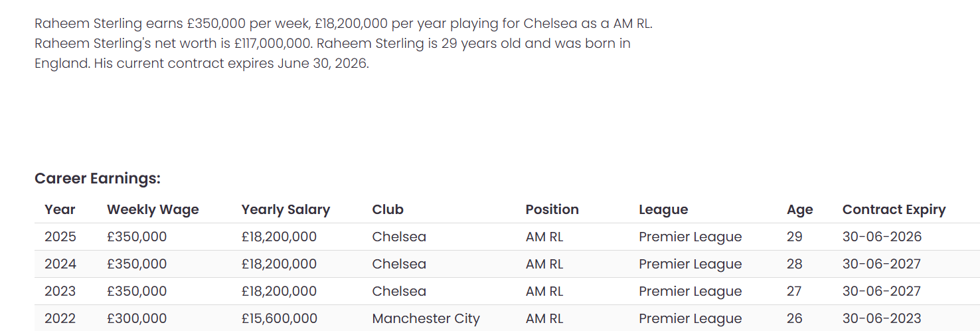Image resolution: width=980 pixels, height=331 pixels.
Task: Click the age 26 cell
Action: (x=795, y=318)
